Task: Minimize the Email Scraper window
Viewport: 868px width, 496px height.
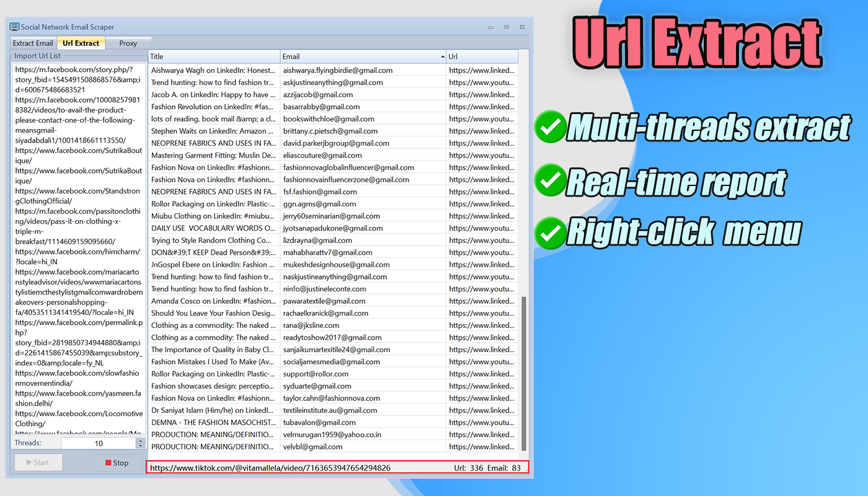Action: tap(490, 27)
